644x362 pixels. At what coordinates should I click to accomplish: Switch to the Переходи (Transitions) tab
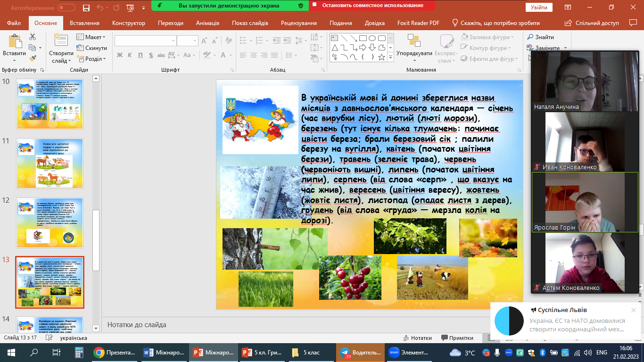[x=171, y=23]
